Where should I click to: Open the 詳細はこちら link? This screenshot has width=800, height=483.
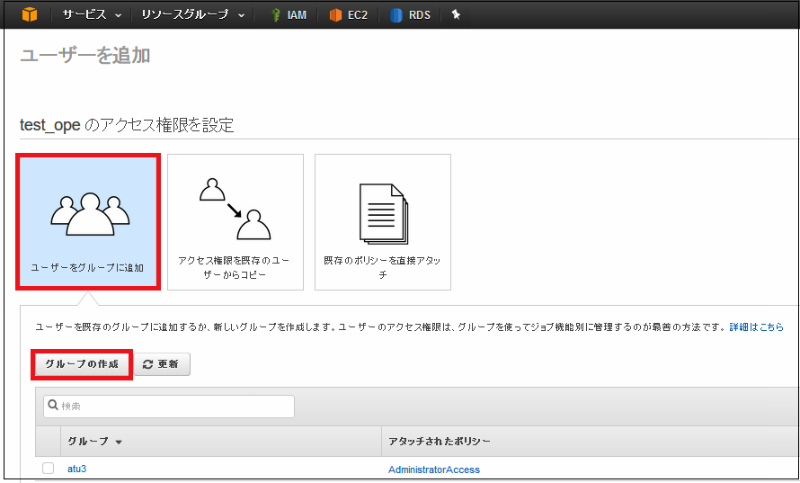756,327
